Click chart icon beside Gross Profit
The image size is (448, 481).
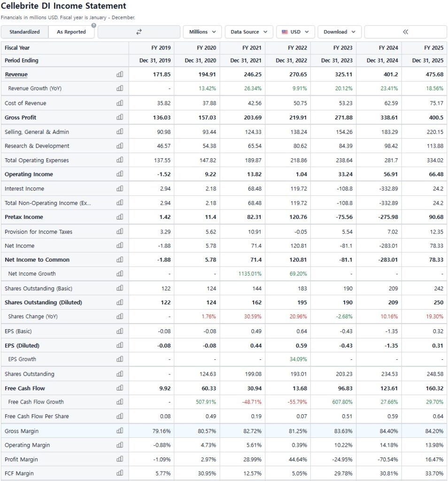coord(119,117)
